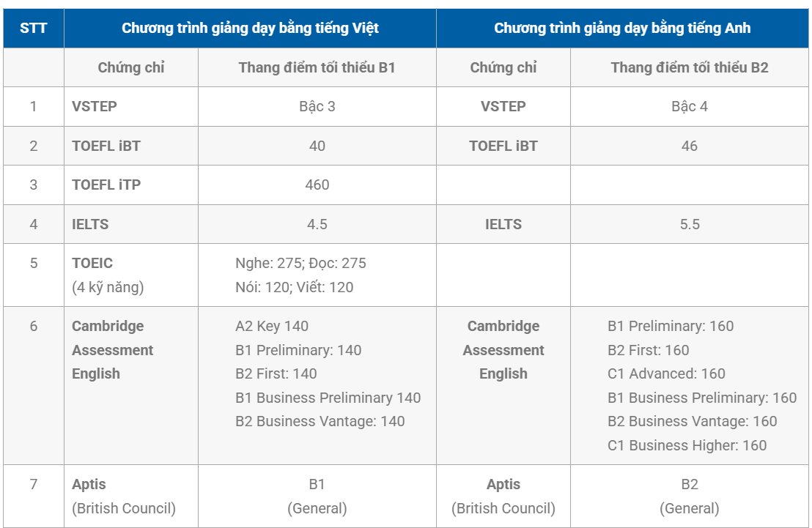The image size is (812, 528).
Task: Click 'Thang điểm tối thiểu B2' subheader
Action: 690,67
